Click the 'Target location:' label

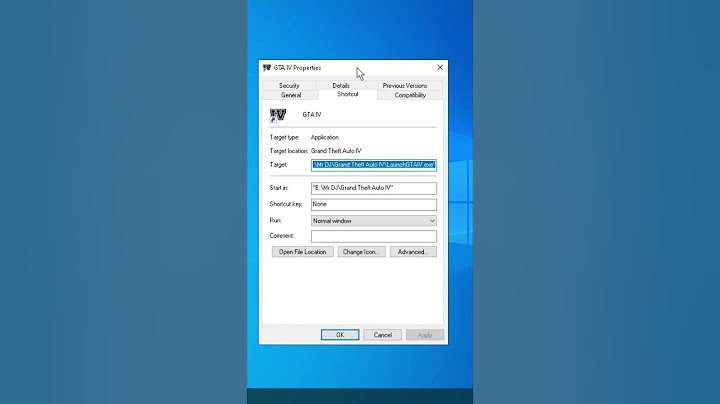point(289,151)
